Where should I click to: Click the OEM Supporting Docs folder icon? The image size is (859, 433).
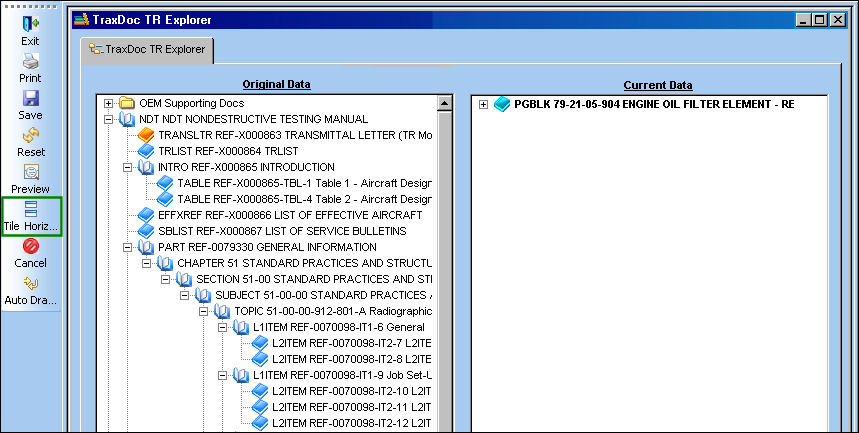[127, 103]
